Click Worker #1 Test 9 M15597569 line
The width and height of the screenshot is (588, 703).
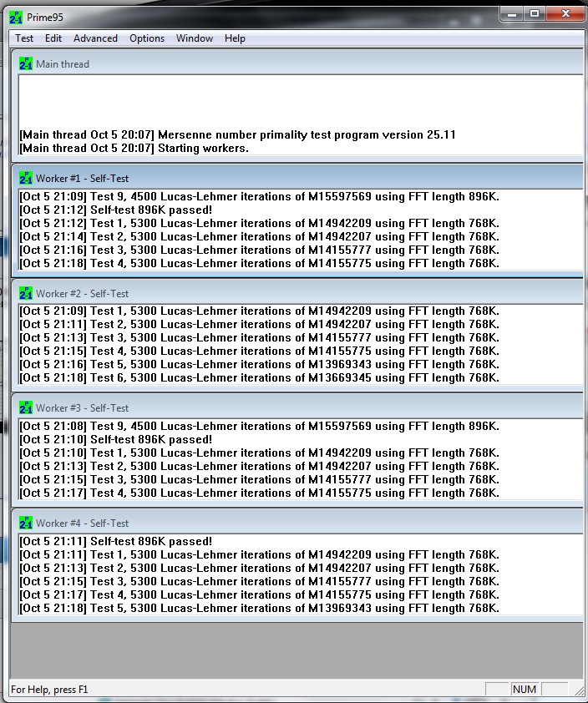259,196
